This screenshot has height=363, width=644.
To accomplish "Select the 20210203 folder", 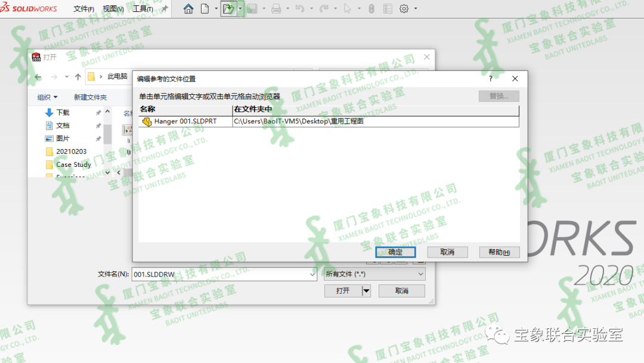I will pyautogui.click(x=72, y=151).
